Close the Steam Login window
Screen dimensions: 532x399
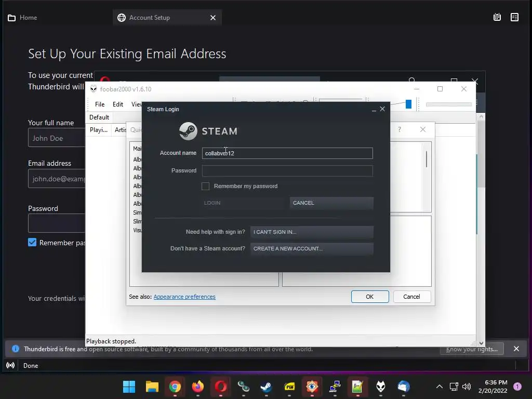[382, 109]
